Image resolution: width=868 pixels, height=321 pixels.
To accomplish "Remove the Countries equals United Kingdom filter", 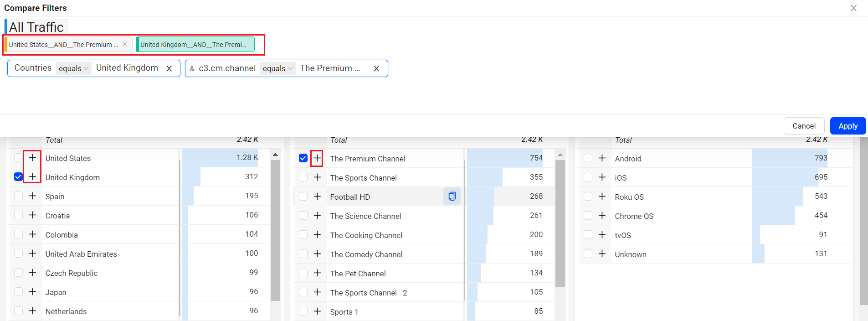I will pos(169,68).
